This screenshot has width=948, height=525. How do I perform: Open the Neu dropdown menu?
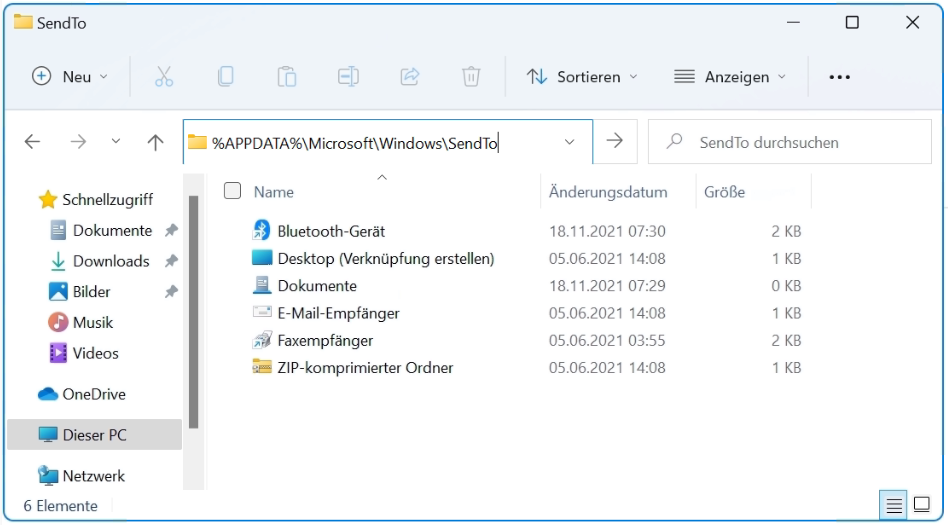(70, 77)
